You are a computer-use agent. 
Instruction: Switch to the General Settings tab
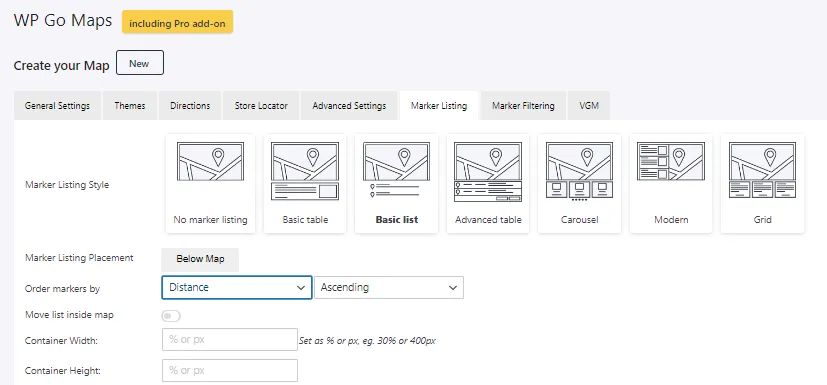57,105
